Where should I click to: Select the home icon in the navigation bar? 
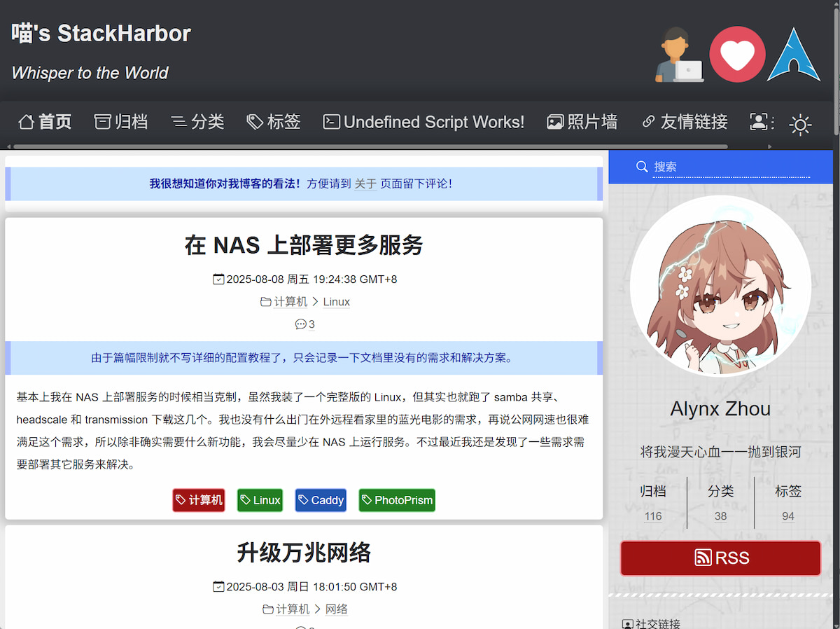point(24,121)
